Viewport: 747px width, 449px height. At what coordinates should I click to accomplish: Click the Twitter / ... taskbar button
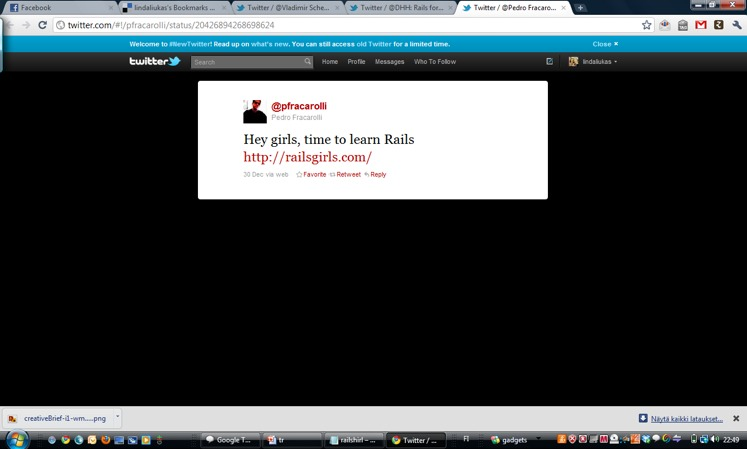pos(415,440)
